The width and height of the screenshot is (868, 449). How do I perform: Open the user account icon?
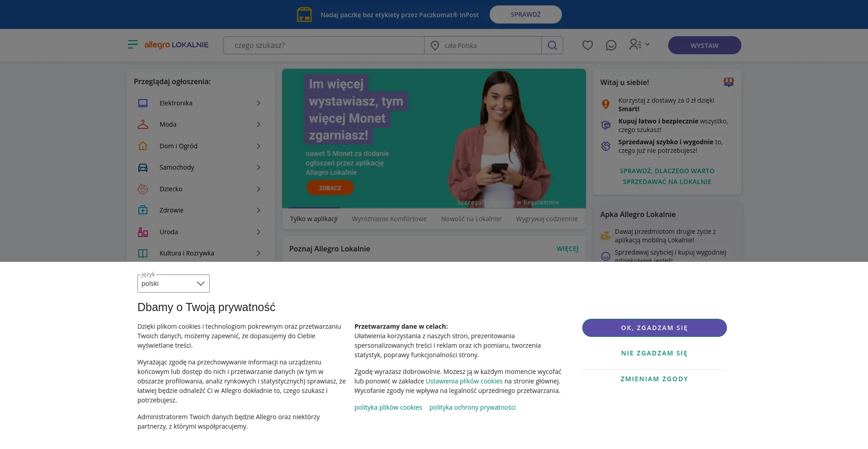pos(635,44)
